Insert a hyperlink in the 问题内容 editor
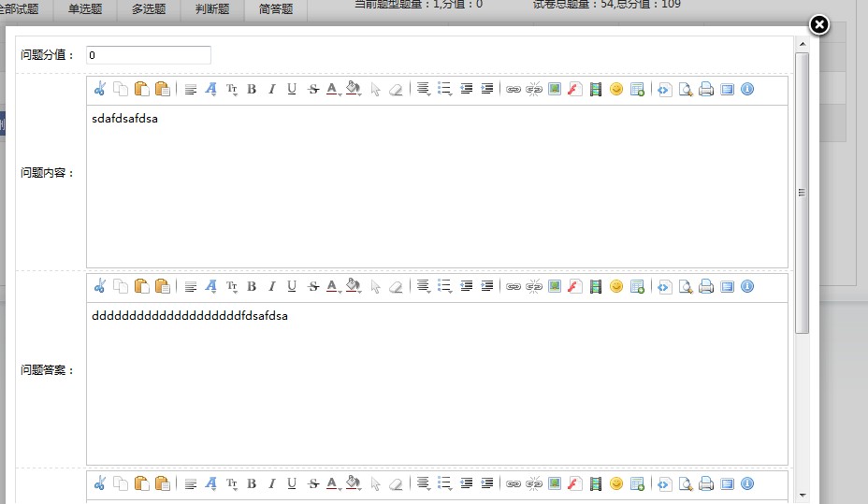Image resolution: width=868 pixels, height=504 pixels. tap(514, 89)
